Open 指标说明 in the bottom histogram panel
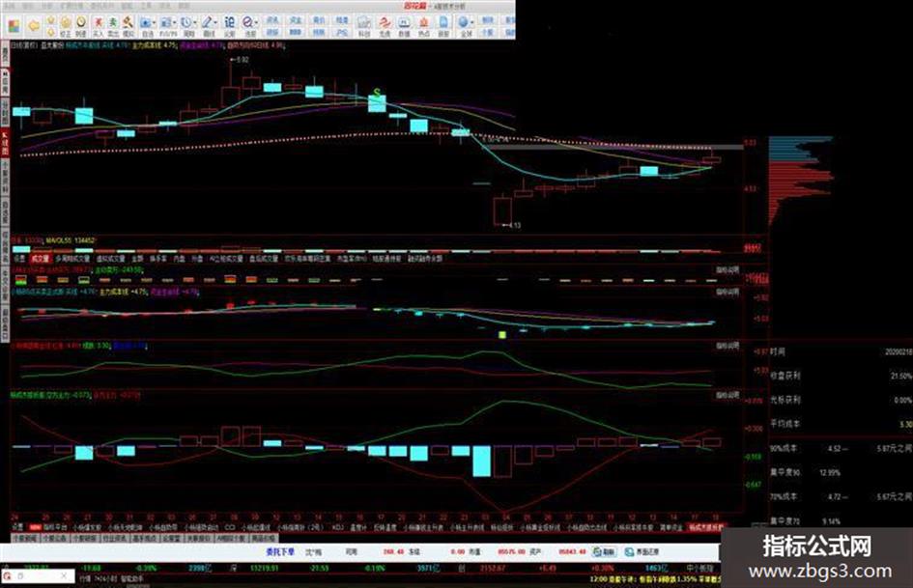This screenshot has height=588, width=913. click(728, 396)
